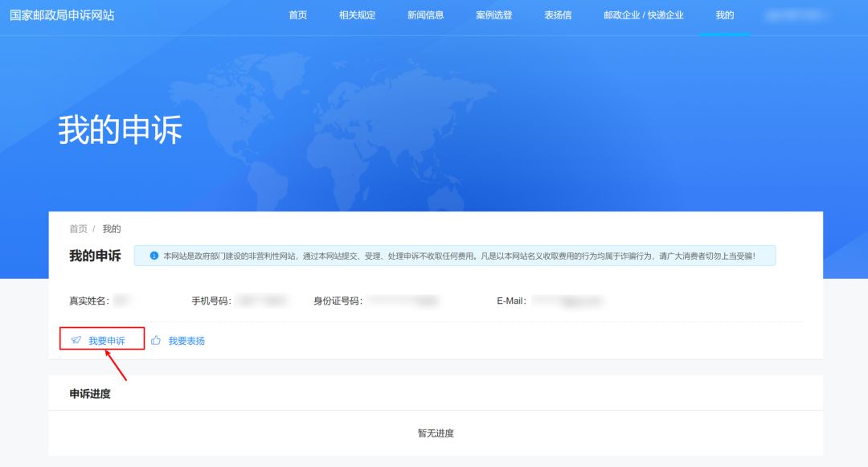This screenshot has width=868, height=467.
Task: Click the 申诉进度 section heading
Action: [90, 394]
